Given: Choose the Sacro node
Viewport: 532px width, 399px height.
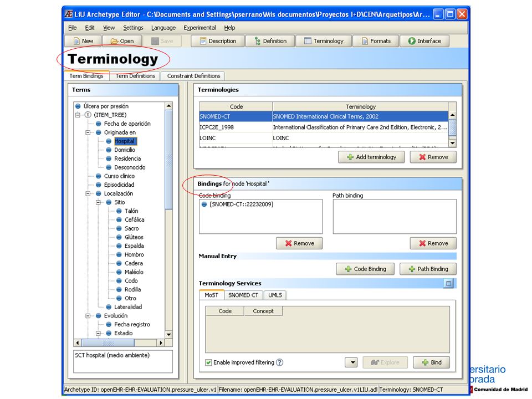Looking at the screenshot, I should click(x=132, y=229).
